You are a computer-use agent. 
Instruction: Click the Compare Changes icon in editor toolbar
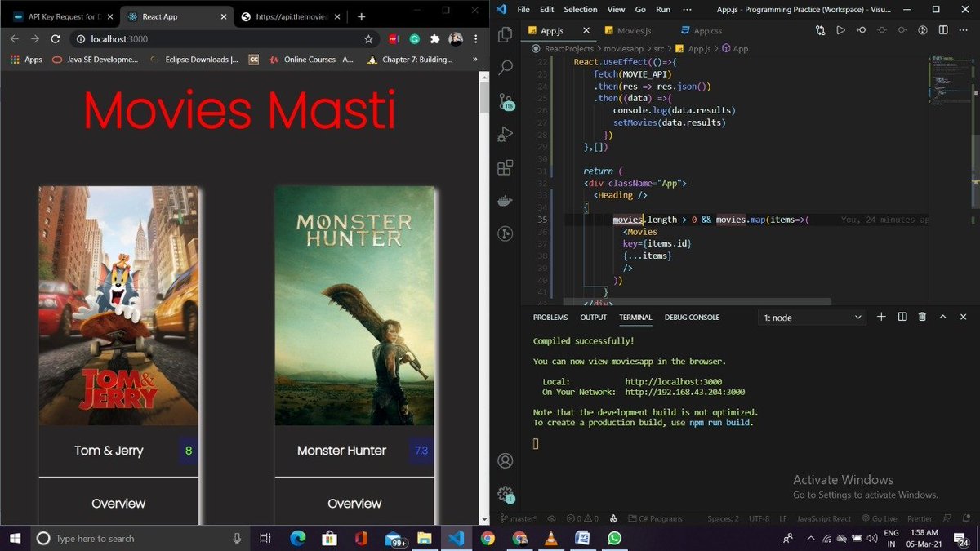click(820, 30)
